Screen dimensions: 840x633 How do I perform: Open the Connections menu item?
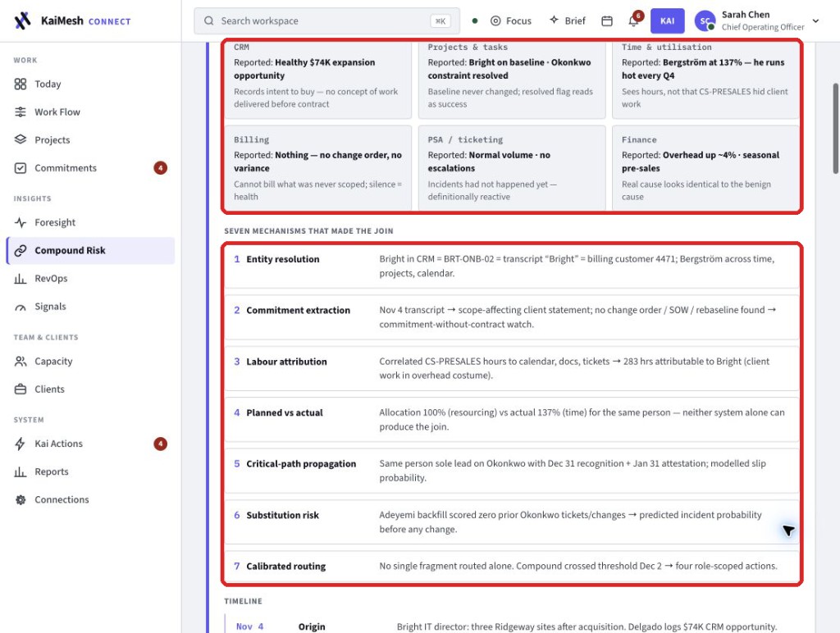pyautogui.click(x=90, y=499)
